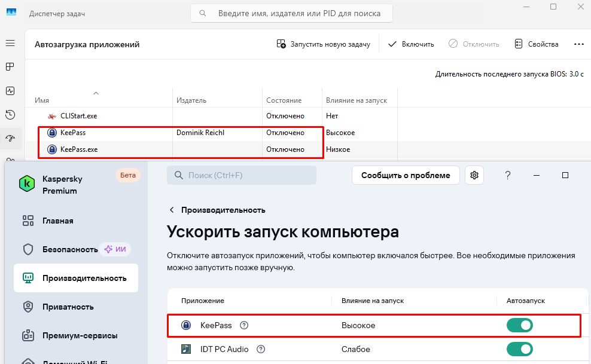This screenshot has width=591, height=364.
Task: Click the Task Manager search field
Action: pos(291,13)
